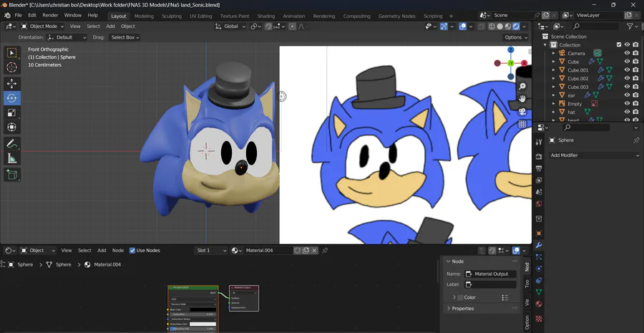The width and height of the screenshot is (644, 333).
Task: Switch to Wireframe viewport shading
Action: tap(492, 26)
